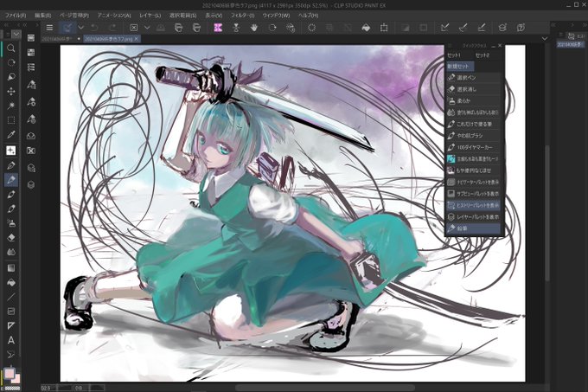Image resolution: width=588 pixels, height=392 pixels.
Task: Open dropdown arrow next to Clear icon
Action: [x=147, y=28]
